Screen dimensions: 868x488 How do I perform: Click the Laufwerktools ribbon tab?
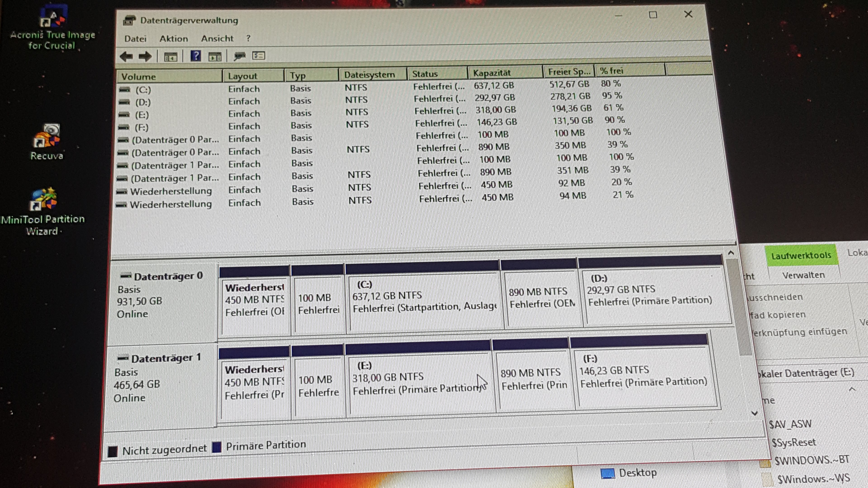point(801,256)
